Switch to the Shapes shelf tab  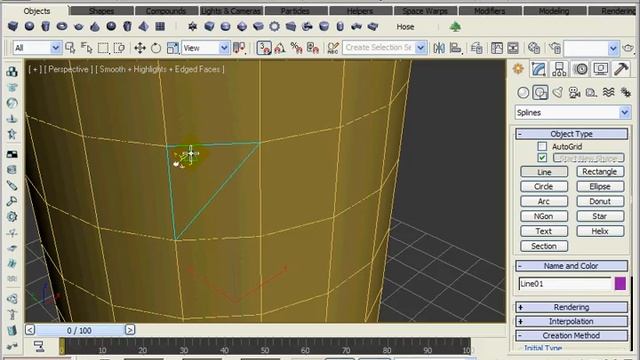point(101,11)
